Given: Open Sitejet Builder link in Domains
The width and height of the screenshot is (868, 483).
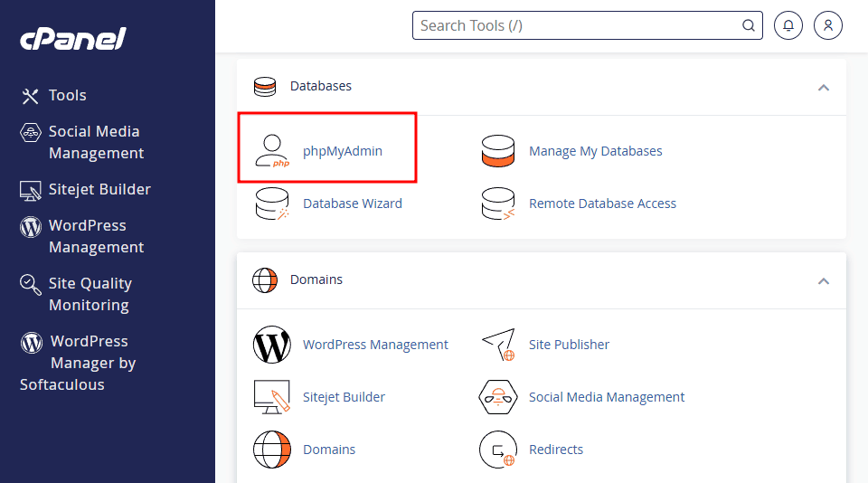Looking at the screenshot, I should pos(344,397).
